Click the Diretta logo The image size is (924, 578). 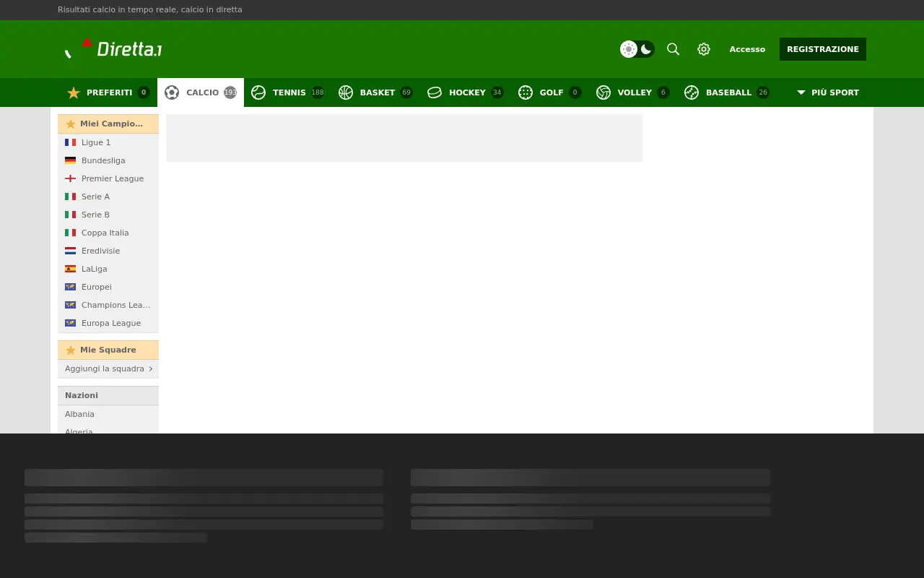[x=113, y=48]
